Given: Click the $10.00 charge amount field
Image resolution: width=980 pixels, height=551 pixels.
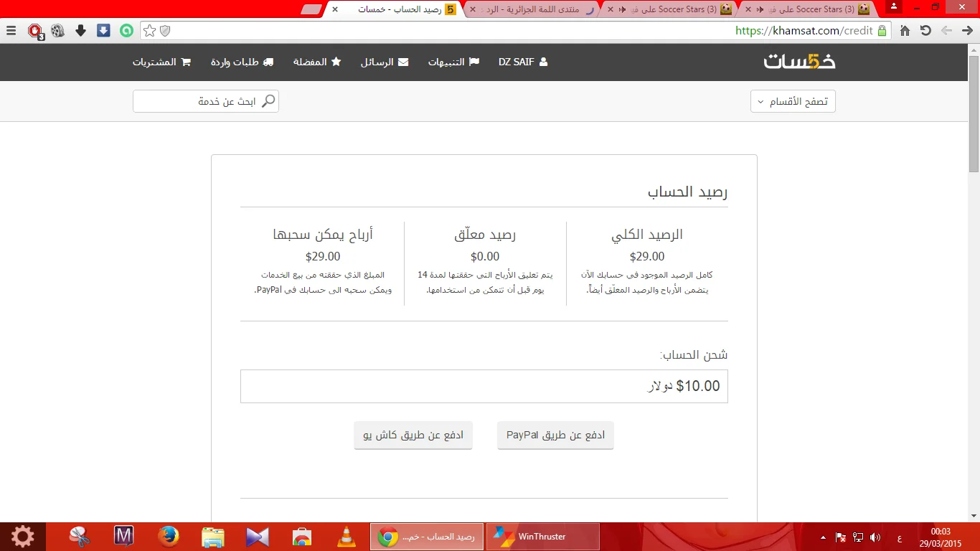Looking at the screenshot, I should click(484, 386).
